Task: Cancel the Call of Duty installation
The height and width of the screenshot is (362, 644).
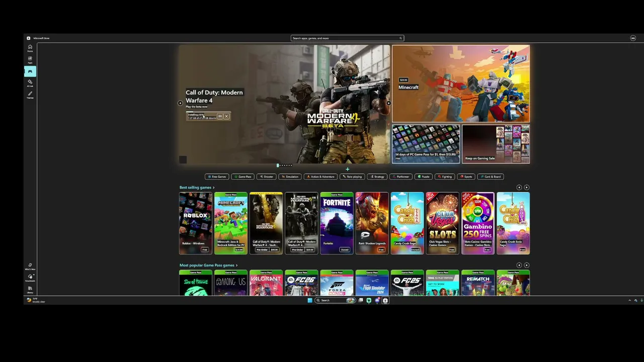Action: (x=226, y=116)
